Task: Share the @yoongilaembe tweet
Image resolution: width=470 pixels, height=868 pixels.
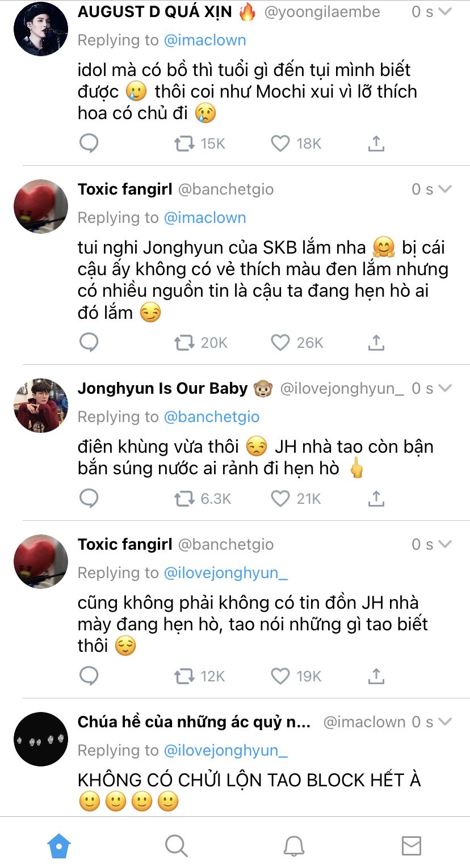Action: pyautogui.click(x=376, y=144)
